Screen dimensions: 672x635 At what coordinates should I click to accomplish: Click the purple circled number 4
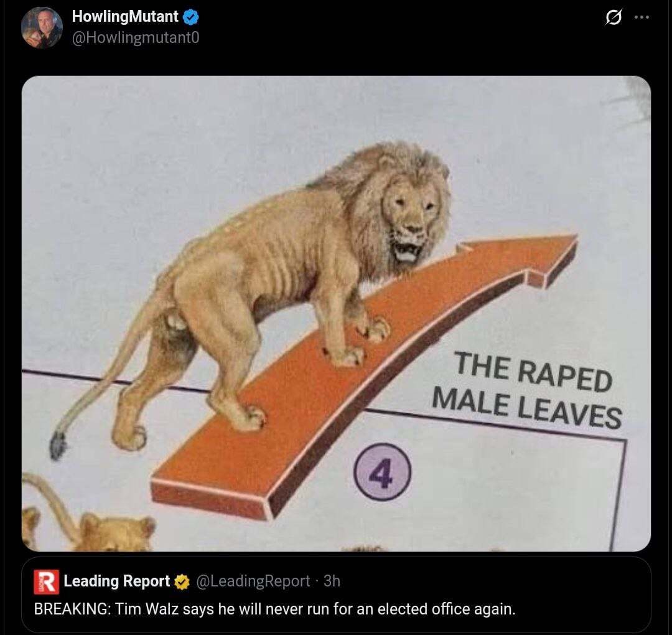pyautogui.click(x=383, y=472)
